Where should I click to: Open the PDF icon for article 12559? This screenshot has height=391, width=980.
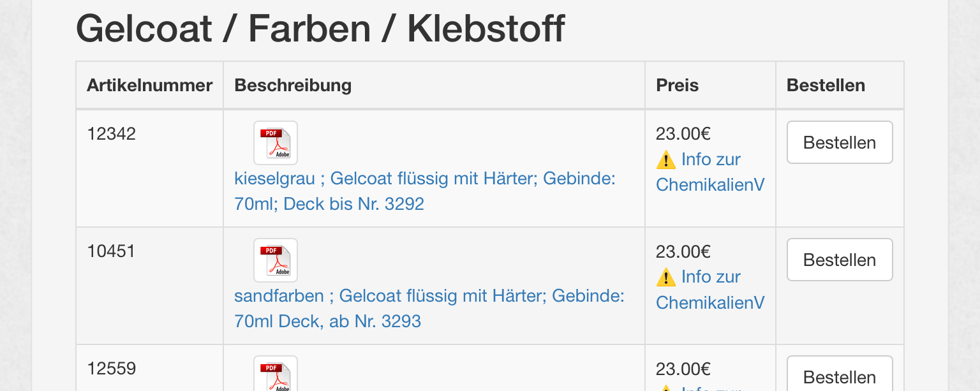[276, 375]
